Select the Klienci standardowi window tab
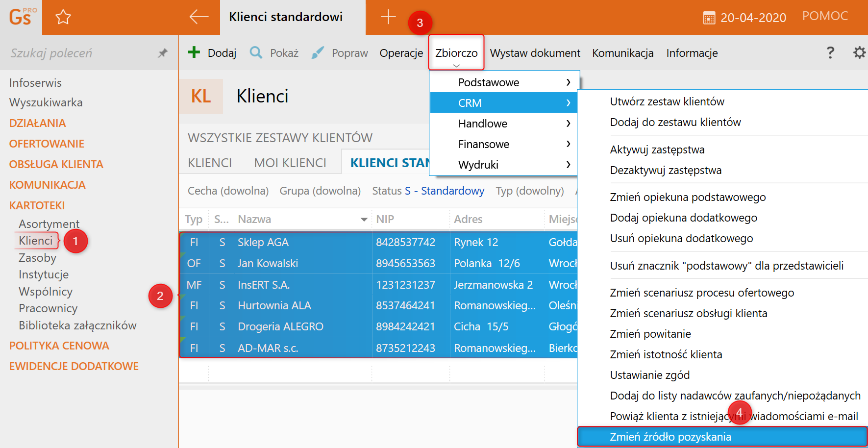This screenshot has width=868, height=448. [x=293, y=17]
